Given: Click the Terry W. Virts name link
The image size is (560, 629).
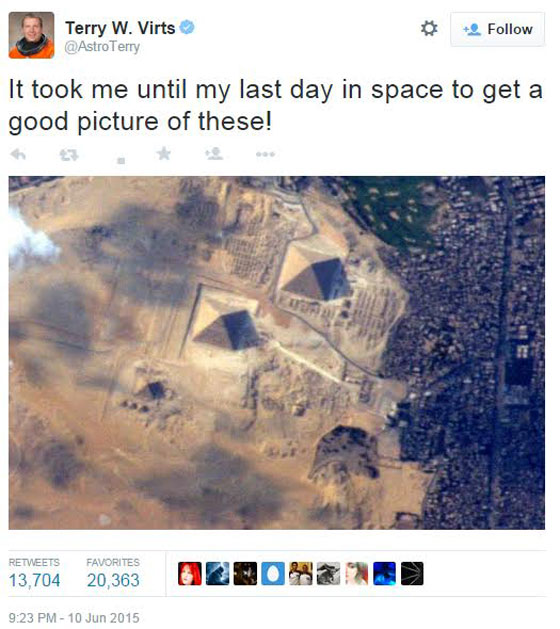Looking at the screenshot, I should (x=120, y=28).
